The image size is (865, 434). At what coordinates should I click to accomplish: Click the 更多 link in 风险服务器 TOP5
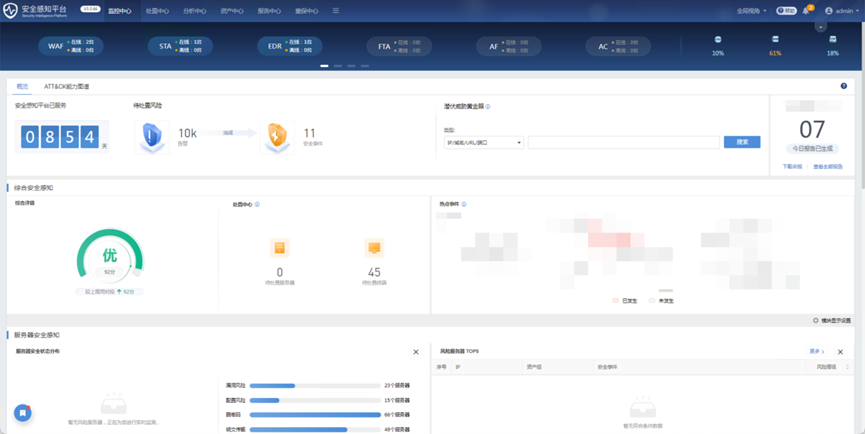(816, 351)
